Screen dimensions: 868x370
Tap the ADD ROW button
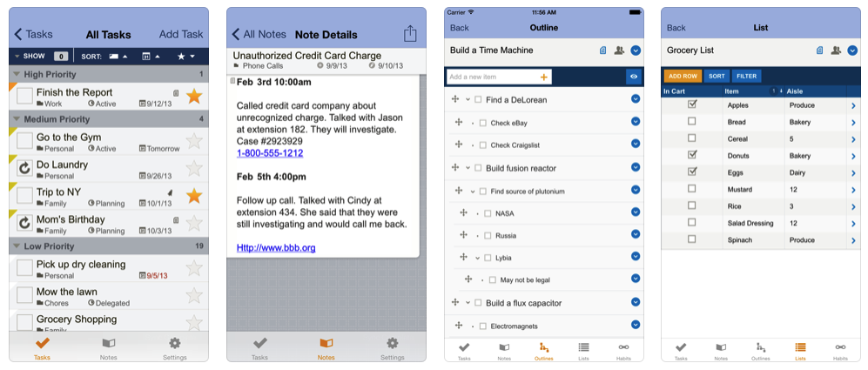[x=683, y=76]
